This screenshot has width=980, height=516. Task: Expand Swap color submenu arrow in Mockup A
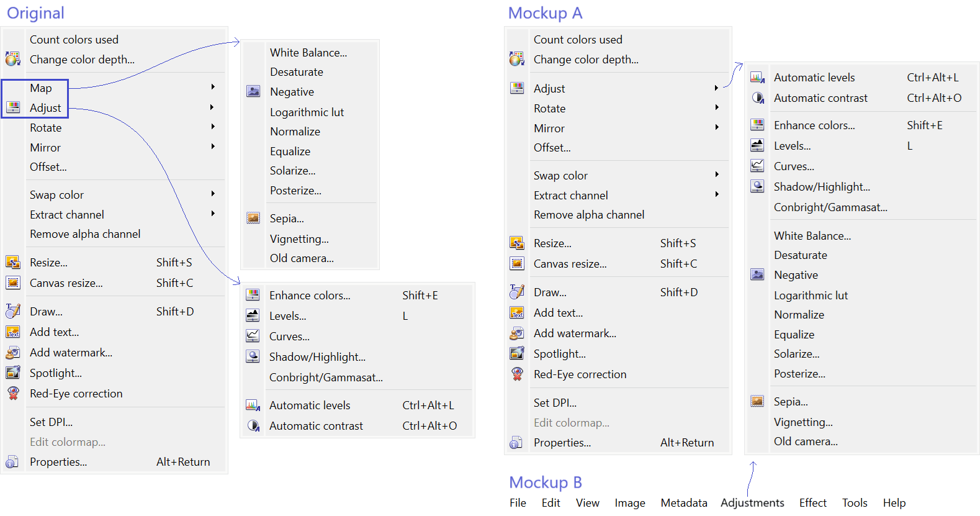click(x=717, y=174)
